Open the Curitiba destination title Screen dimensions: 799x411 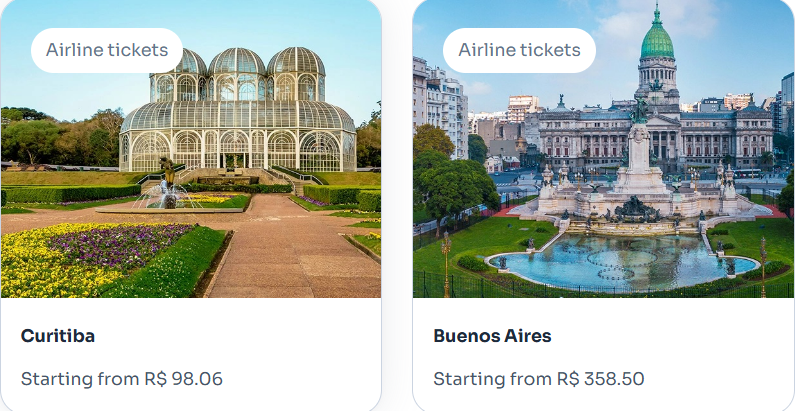[x=58, y=336]
